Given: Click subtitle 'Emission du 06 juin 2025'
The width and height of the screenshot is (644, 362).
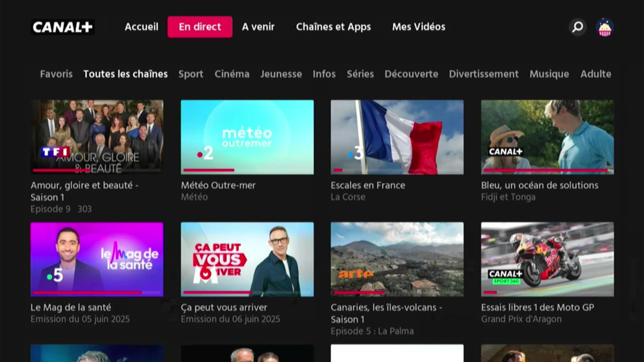Looking at the screenshot, I should pos(230,319).
